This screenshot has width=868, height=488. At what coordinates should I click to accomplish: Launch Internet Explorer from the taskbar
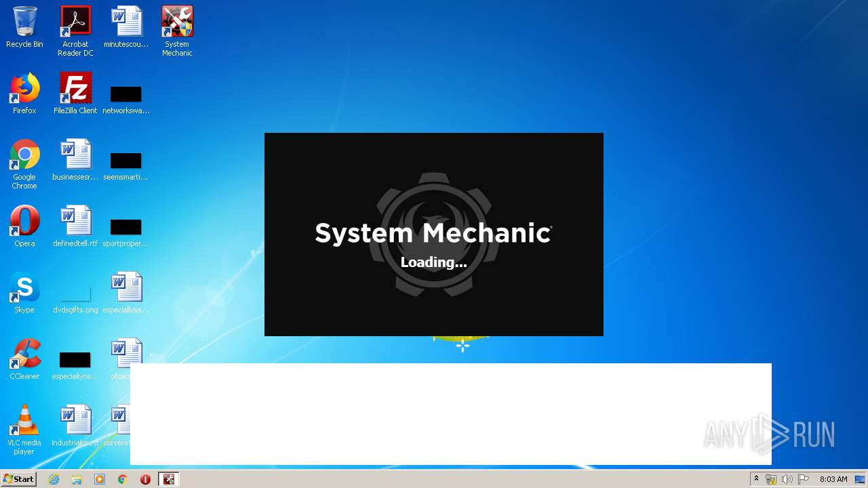point(54,479)
